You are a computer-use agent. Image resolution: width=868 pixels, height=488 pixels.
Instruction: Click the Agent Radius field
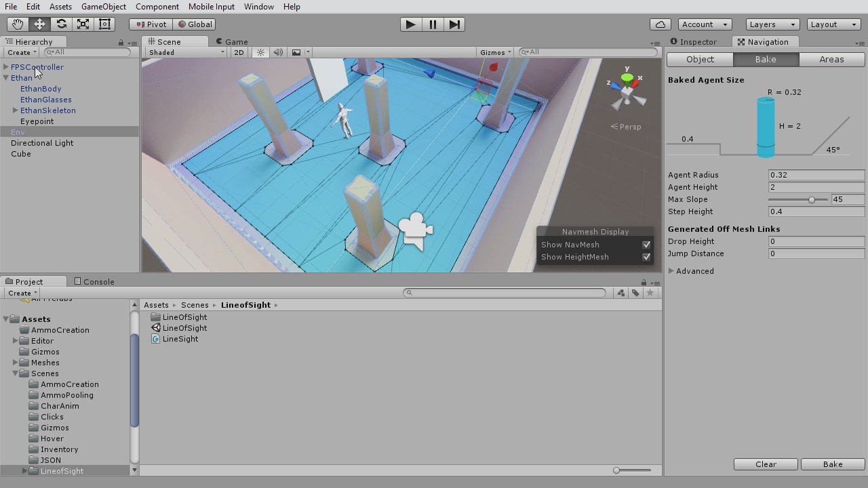(816, 175)
